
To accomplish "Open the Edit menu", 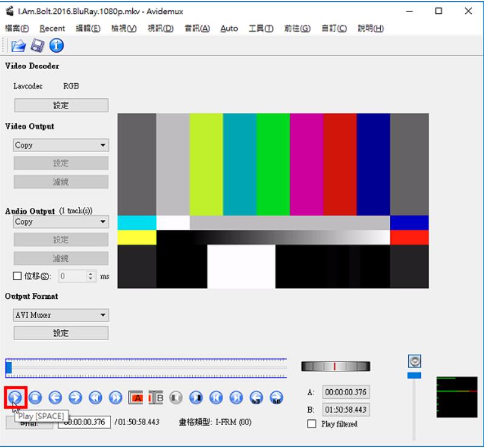I will 88,28.
